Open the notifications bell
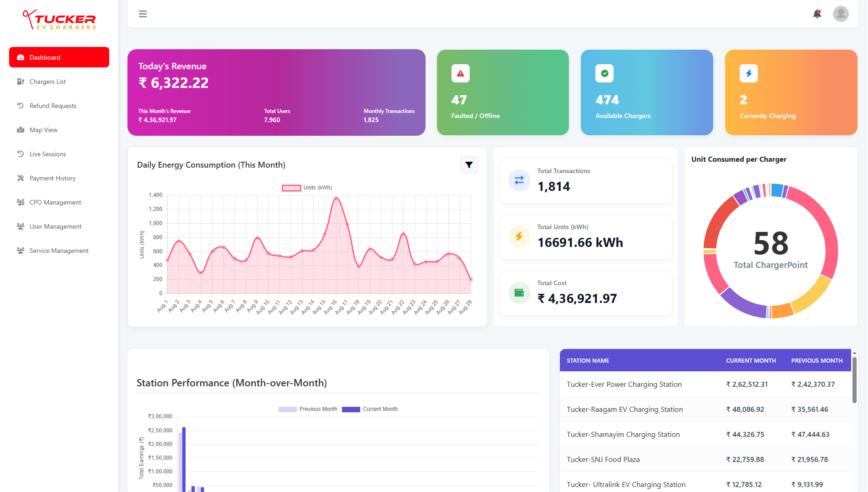The width and height of the screenshot is (868, 492). click(817, 14)
